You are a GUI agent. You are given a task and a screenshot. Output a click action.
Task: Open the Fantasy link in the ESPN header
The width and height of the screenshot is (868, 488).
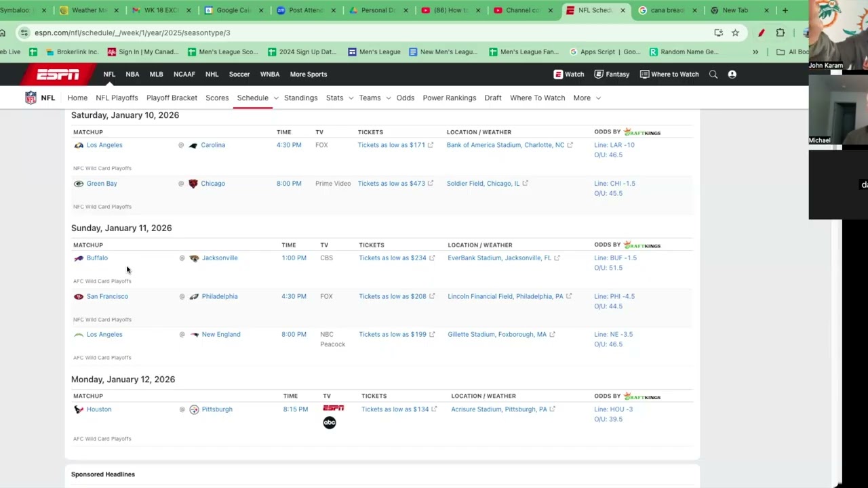612,75
